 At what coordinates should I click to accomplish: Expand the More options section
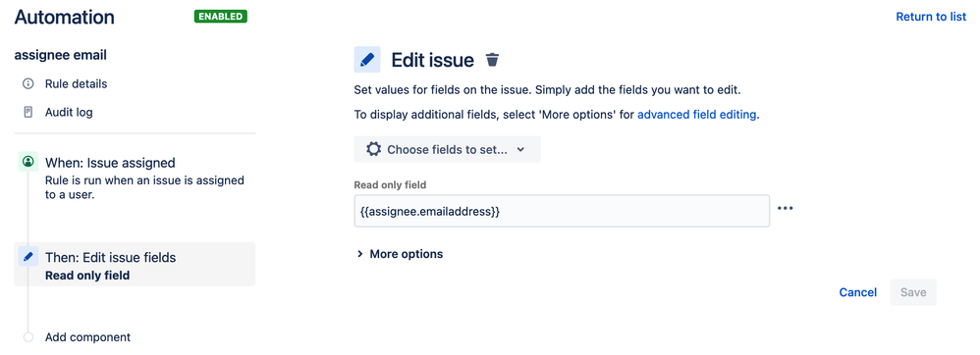[400, 254]
